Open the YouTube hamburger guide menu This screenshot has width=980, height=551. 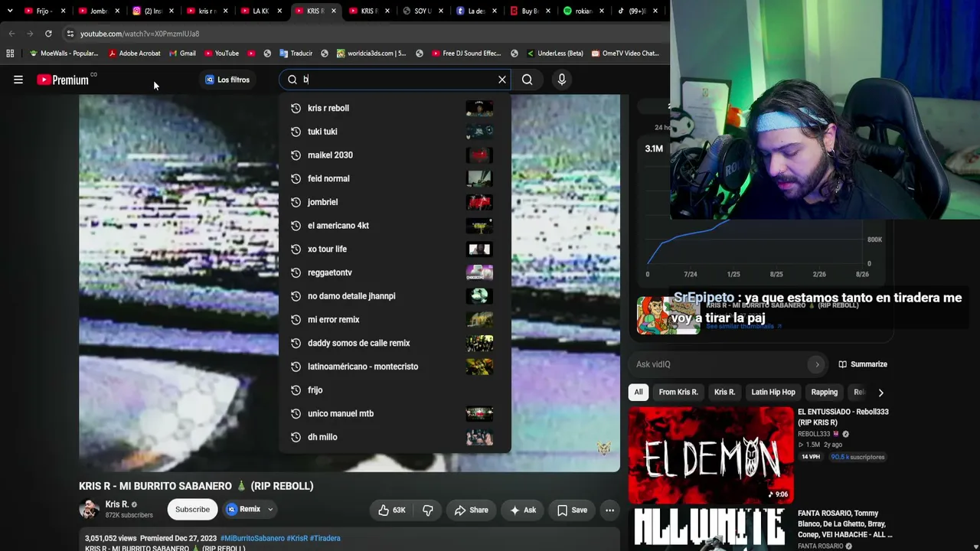tap(18, 80)
